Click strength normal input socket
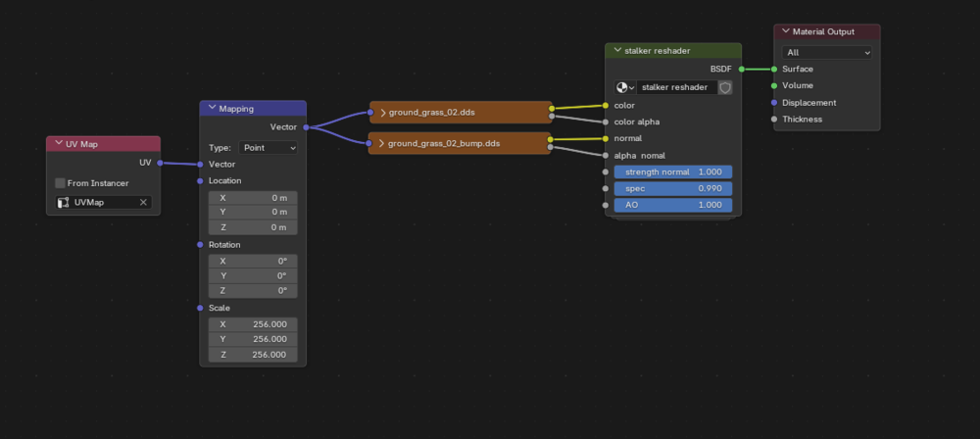 605,171
